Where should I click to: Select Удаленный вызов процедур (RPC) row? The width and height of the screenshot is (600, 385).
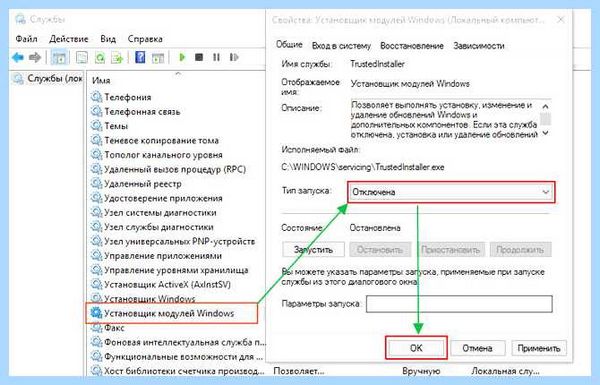175,169
